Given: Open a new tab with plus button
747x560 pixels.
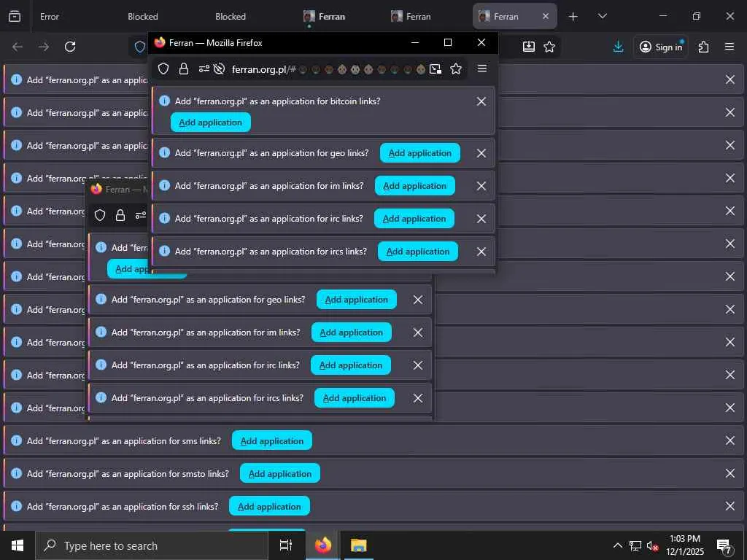Looking at the screenshot, I should [573, 17].
